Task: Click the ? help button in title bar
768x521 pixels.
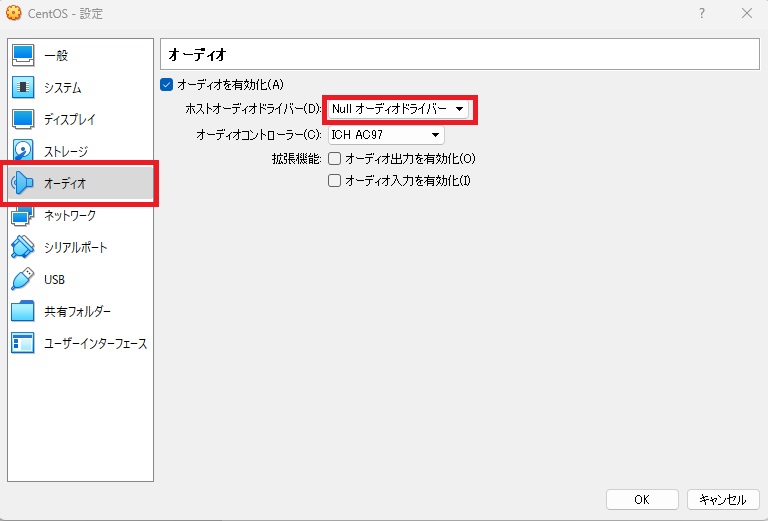Action: click(x=702, y=13)
